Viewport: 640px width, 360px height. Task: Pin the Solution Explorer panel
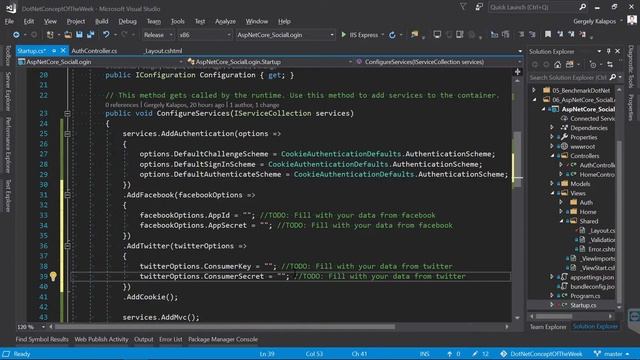tap(608, 51)
